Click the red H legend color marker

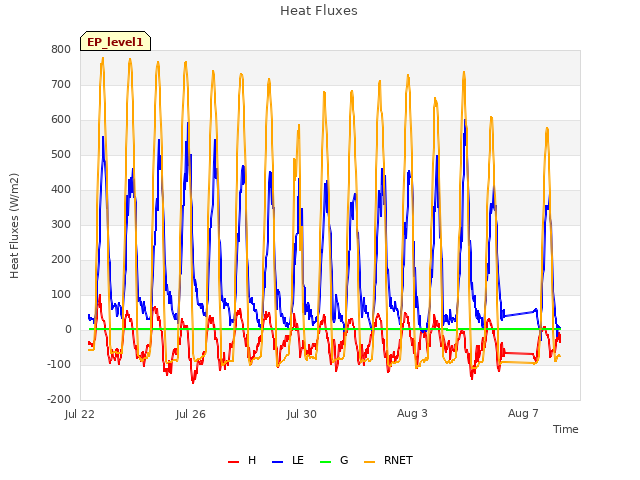coord(233,462)
